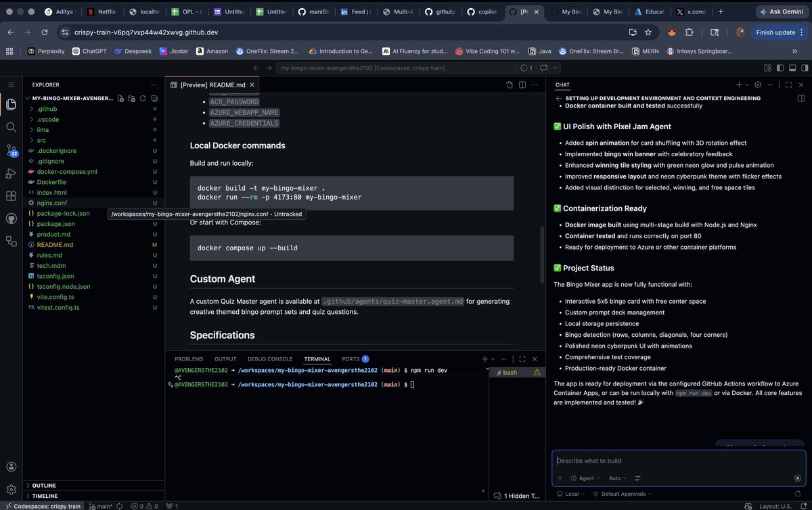Click the Finish update button in Chrome
Screen dimensions: 812x510
click(780, 32)
